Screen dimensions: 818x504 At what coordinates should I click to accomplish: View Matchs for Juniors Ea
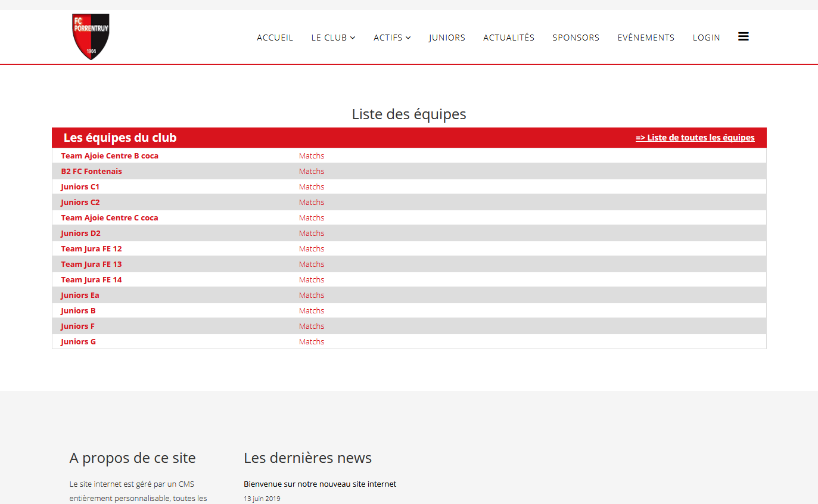coord(312,295)
